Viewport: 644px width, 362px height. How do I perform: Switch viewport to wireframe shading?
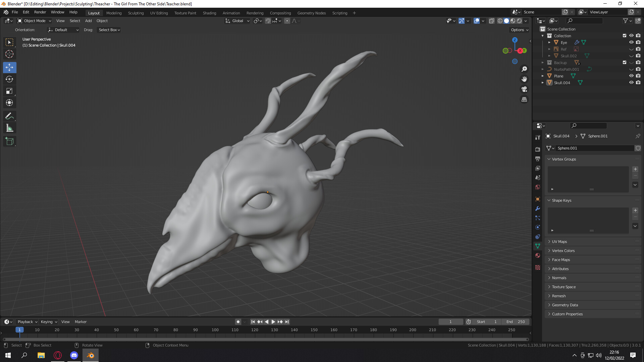click(x=501, y=21)
